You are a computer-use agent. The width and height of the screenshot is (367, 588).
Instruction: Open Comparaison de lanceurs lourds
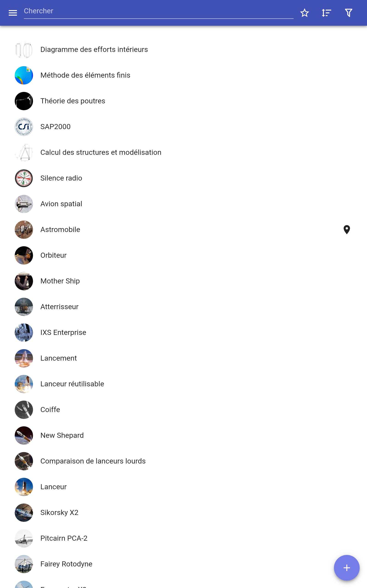coord(183,461)
